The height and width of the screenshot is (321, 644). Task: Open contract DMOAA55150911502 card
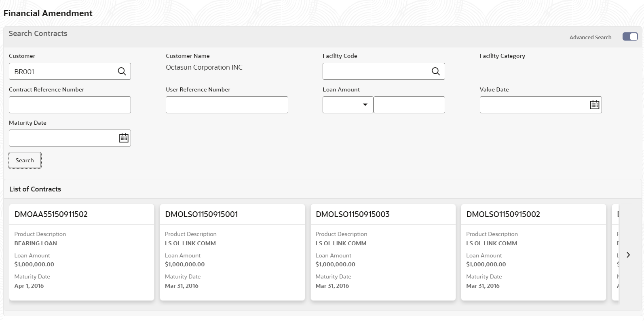point(82,252)
